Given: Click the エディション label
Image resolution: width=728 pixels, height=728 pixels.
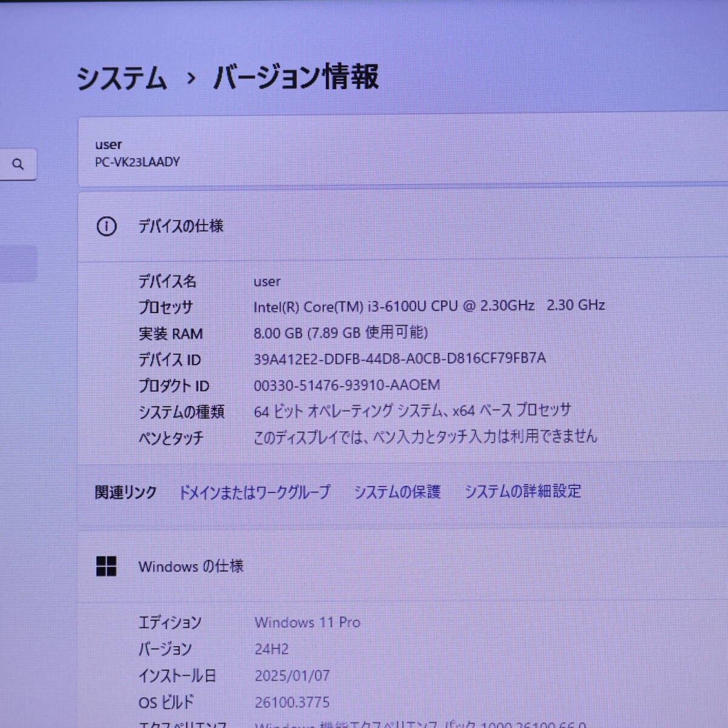Looking at the screenshot, I should pos(170,622).
